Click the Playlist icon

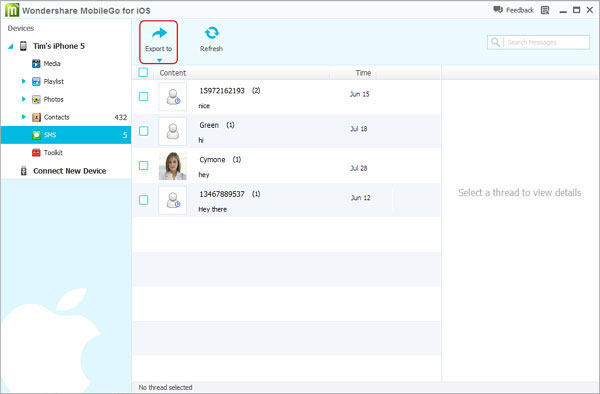[x=36, y=81]
